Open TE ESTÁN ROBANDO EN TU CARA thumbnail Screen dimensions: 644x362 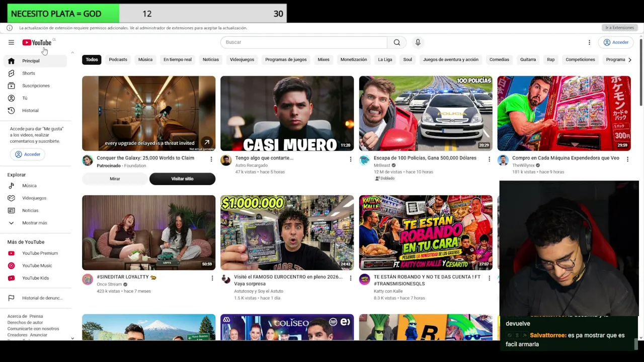(426, 232)
